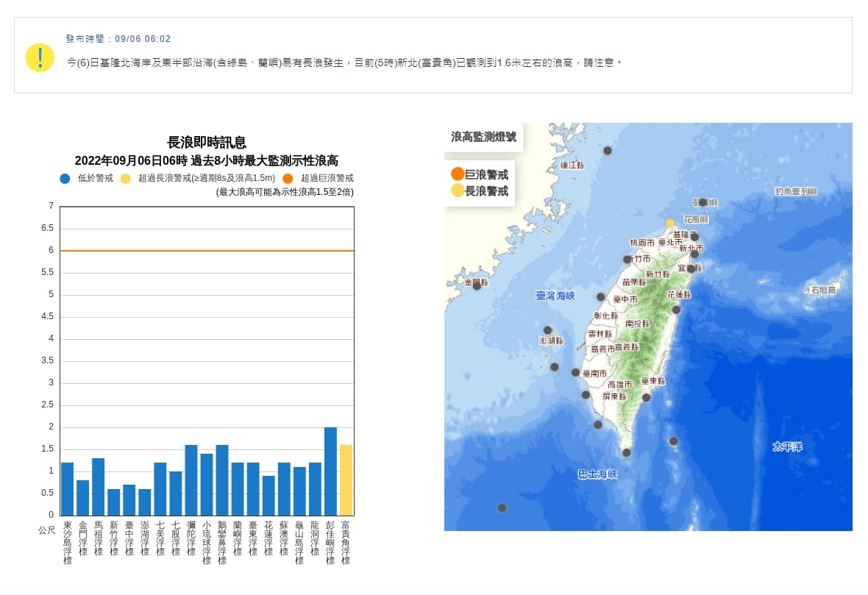Click the 高雄市 label on the map
The width and height of the screenshot is (868, 595).
coord(619,384)
